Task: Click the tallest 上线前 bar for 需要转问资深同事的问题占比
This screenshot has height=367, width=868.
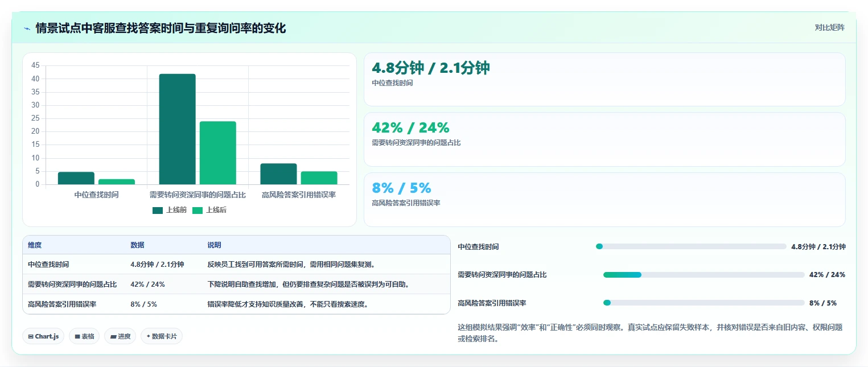Action: (178, 129)
